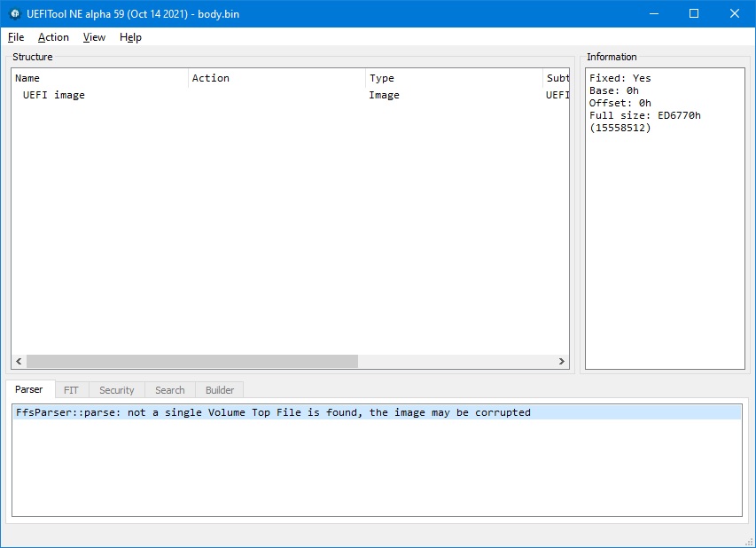Click the Action column header
756x548 pixels.
point(277,78)
